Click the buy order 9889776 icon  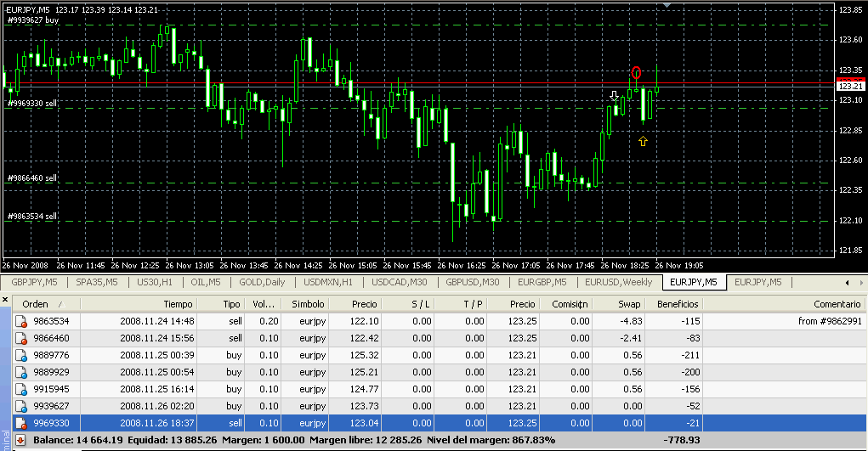tap(20, 355)
